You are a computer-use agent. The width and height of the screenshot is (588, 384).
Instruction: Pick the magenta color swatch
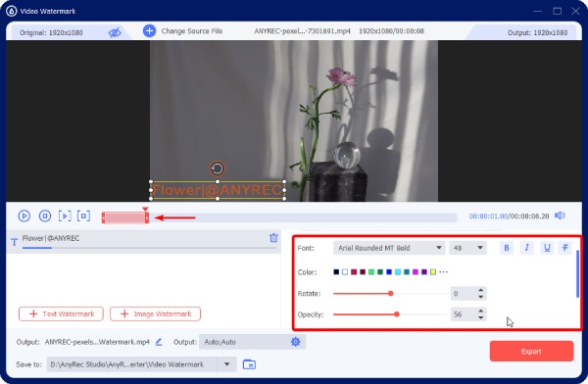(416, 272)
